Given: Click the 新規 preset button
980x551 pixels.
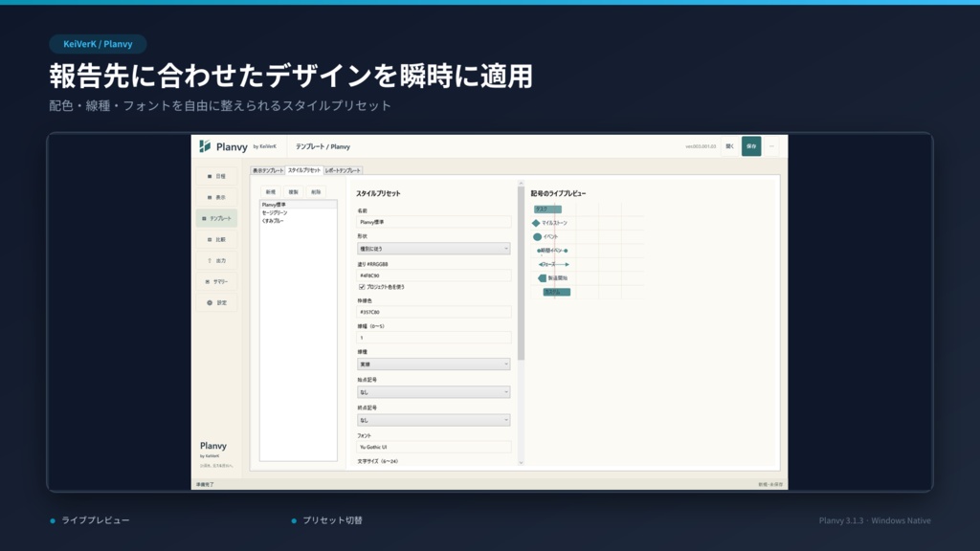Looking at the screenshot, I should coord(270,191).
